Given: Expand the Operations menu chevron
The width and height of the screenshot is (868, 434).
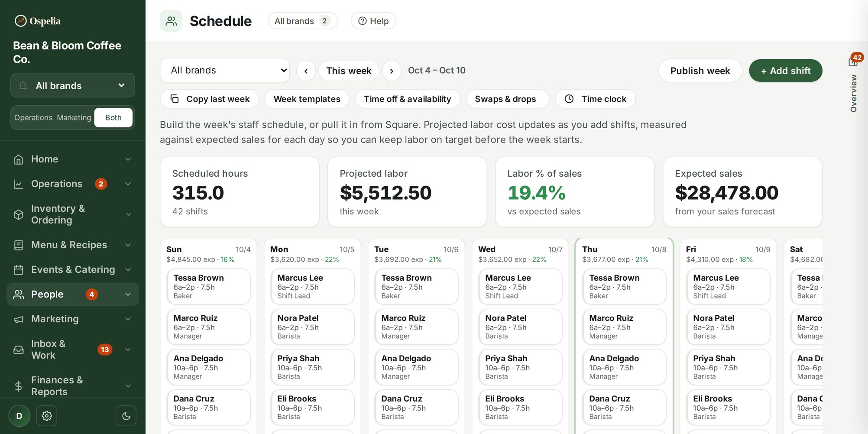Looking at the screenshot, I should [x=128, y=184].
